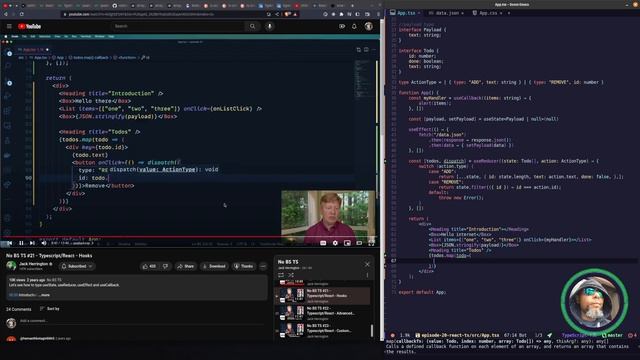Switch to the GitHub browser tab
Viewport: 640px width, 360px height.
[x=121, y=6]
